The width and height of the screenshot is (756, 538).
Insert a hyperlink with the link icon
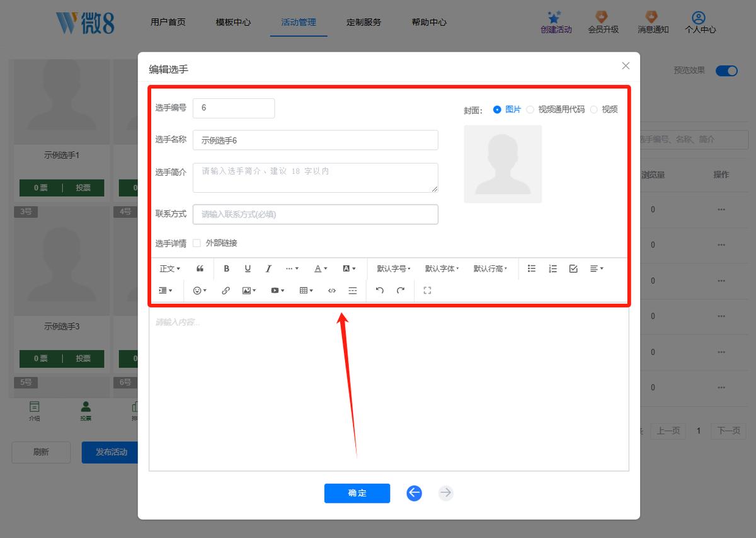click(226, 290)
